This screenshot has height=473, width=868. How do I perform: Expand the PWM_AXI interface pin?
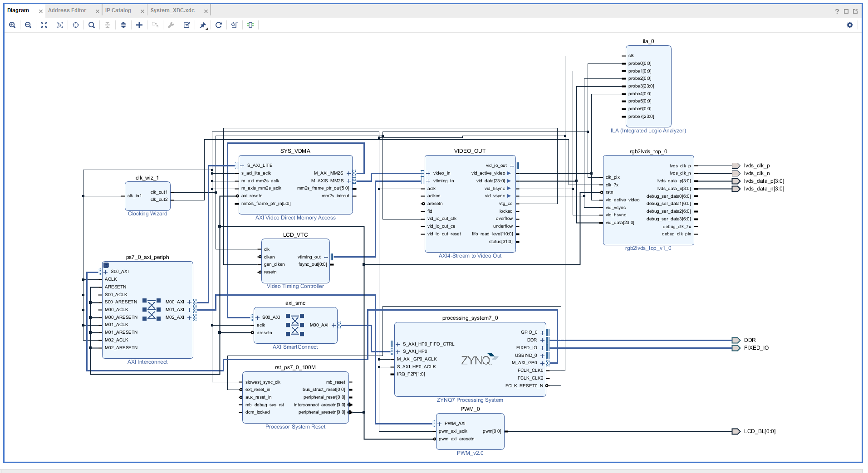coord(439,424)
